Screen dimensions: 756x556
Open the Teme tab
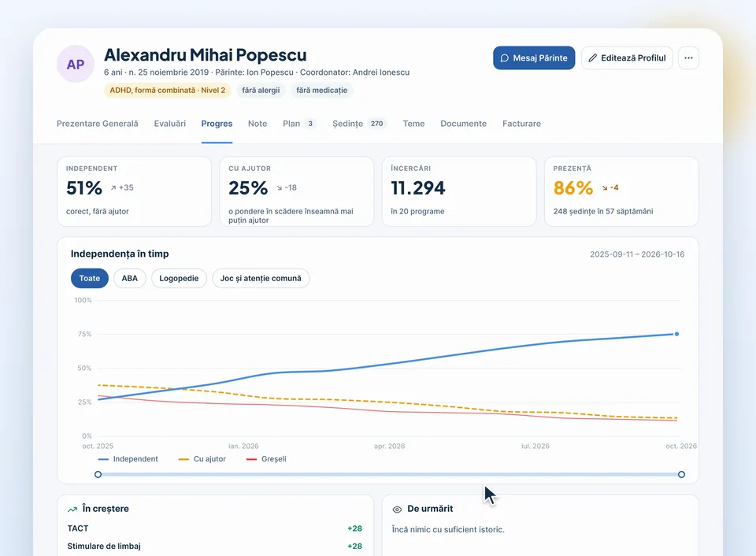click(413, 124)
